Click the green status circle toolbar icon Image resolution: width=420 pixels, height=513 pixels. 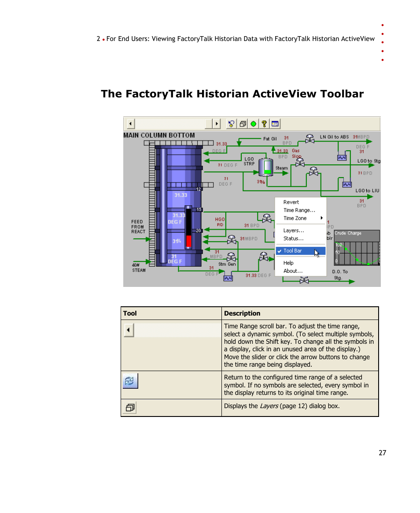(x=253, y=124)
